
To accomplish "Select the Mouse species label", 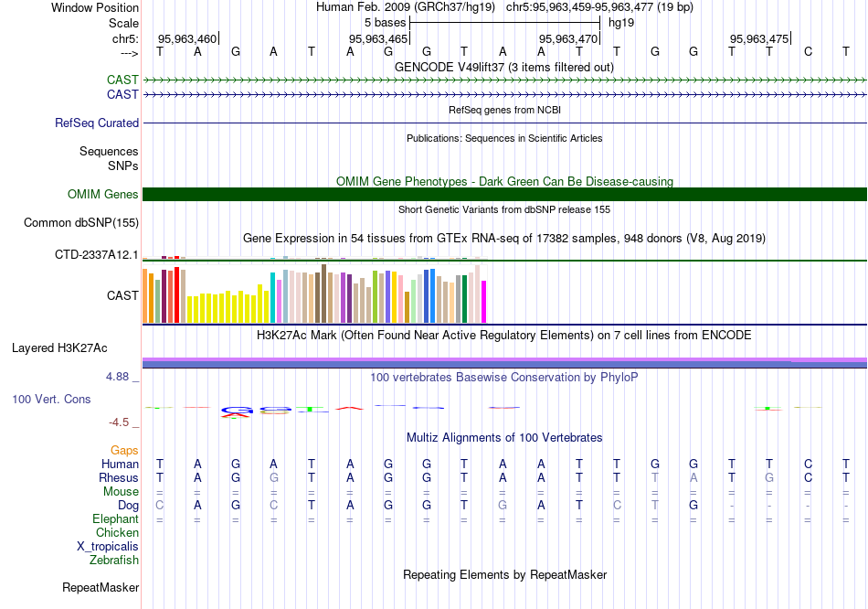I will pos(121,492).
